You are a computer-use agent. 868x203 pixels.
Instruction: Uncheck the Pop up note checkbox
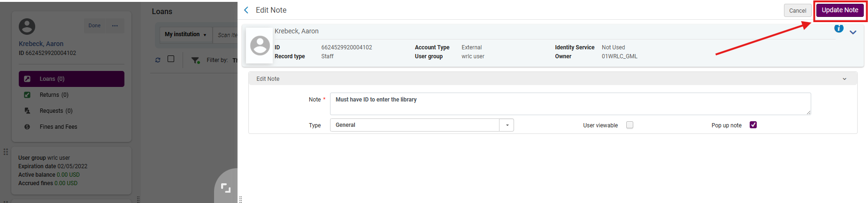pos(753,125)
